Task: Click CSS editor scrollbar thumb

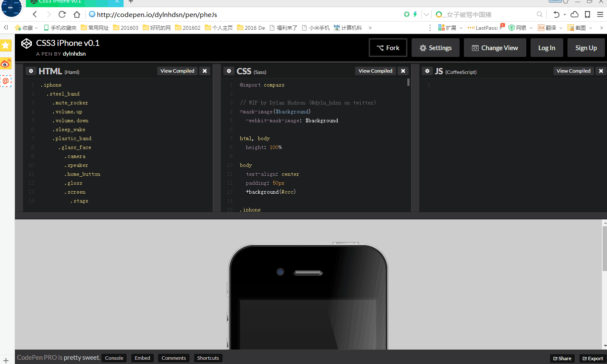Action: [x=408, y=82]
